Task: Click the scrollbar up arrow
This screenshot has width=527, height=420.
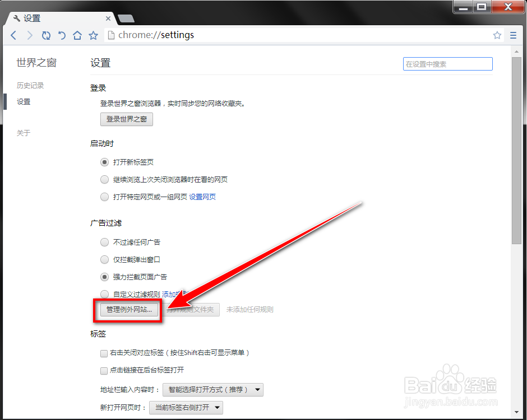Action: coord(516,52)
